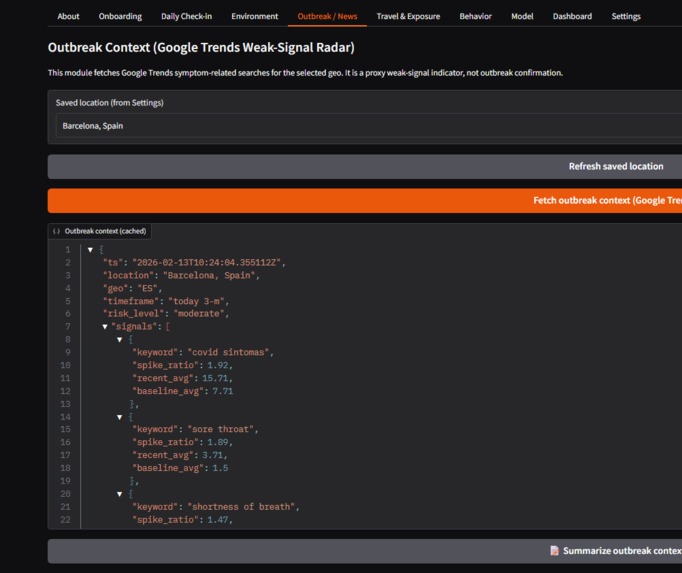Click the keyword "sore throat"

point(221,429)
